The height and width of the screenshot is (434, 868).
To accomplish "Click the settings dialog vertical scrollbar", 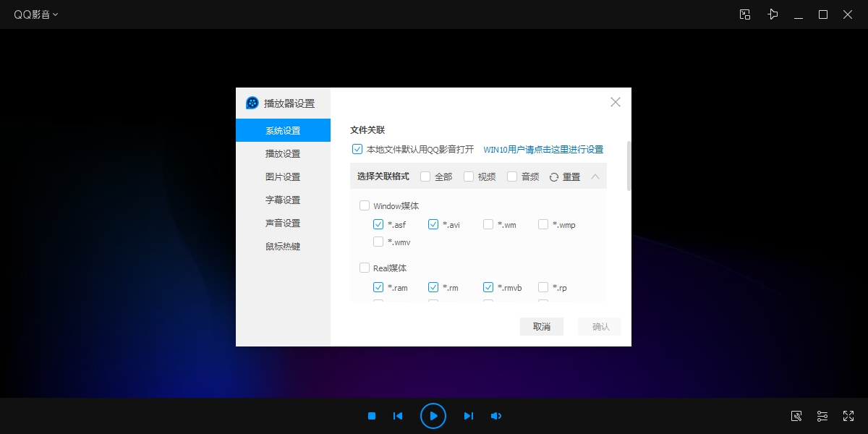I will click(x=629, y=166).
